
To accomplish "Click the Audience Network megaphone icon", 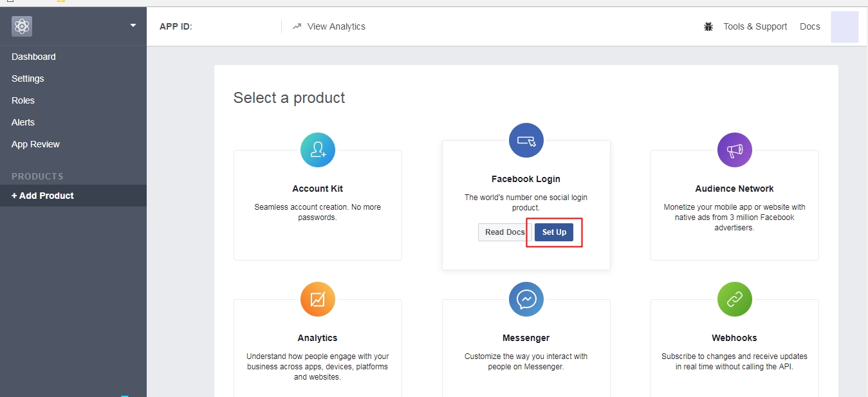I will point(735,150).
